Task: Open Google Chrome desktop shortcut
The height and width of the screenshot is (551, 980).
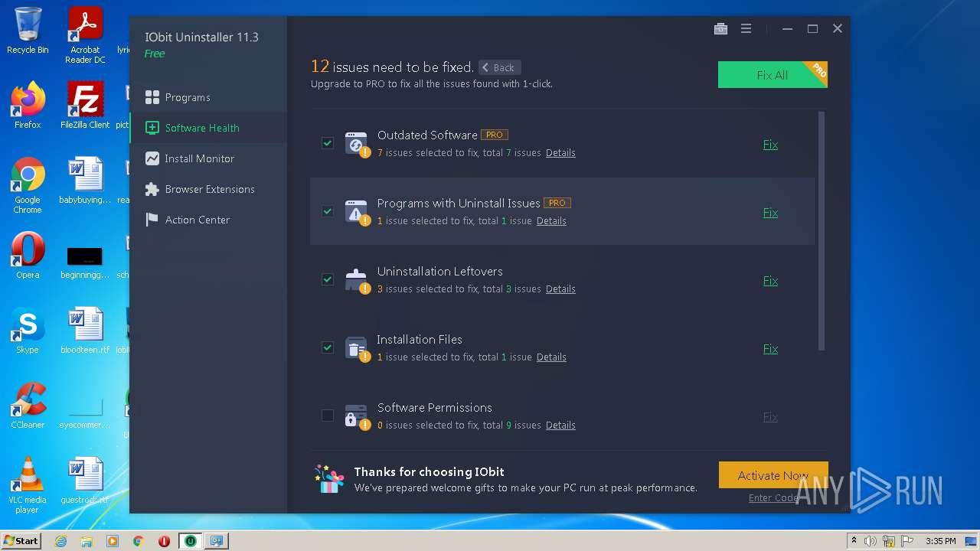Action: coord(28,185)
